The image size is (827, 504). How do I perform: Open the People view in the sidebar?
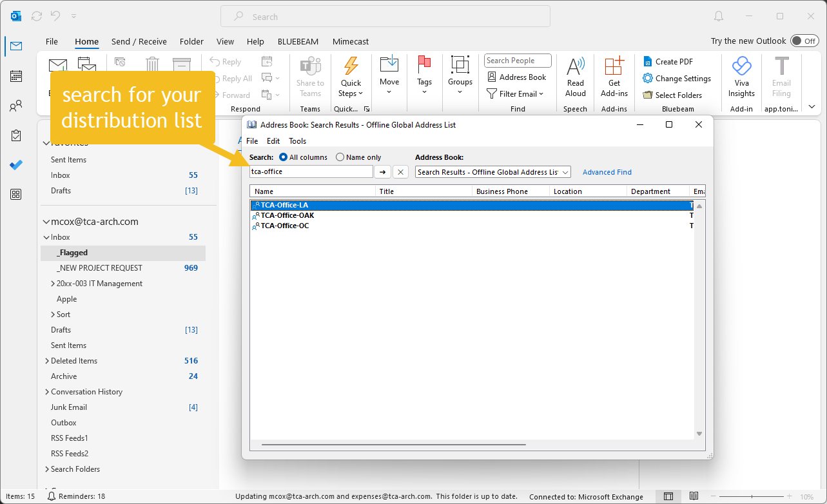tap(16, 106)
